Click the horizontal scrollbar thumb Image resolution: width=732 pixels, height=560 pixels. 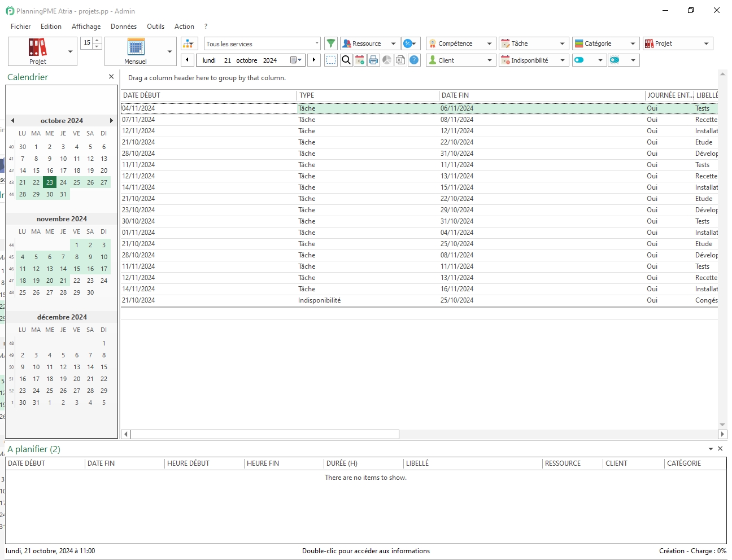[x=265, y=434]
